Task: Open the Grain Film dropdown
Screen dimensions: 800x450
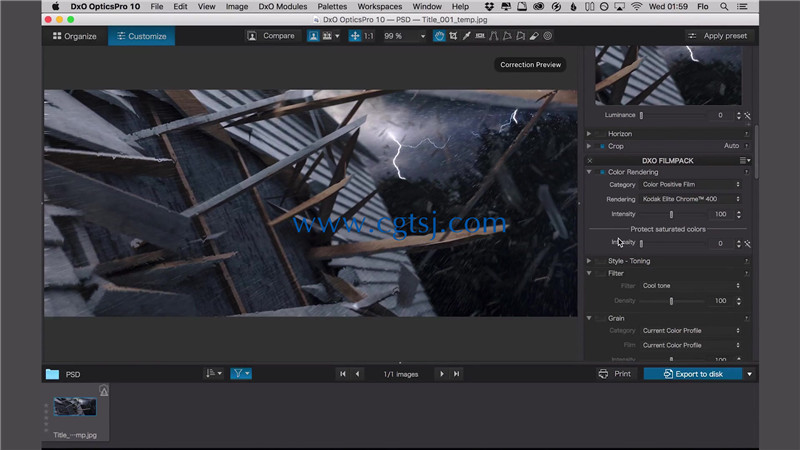Action: tap(691, 345)
